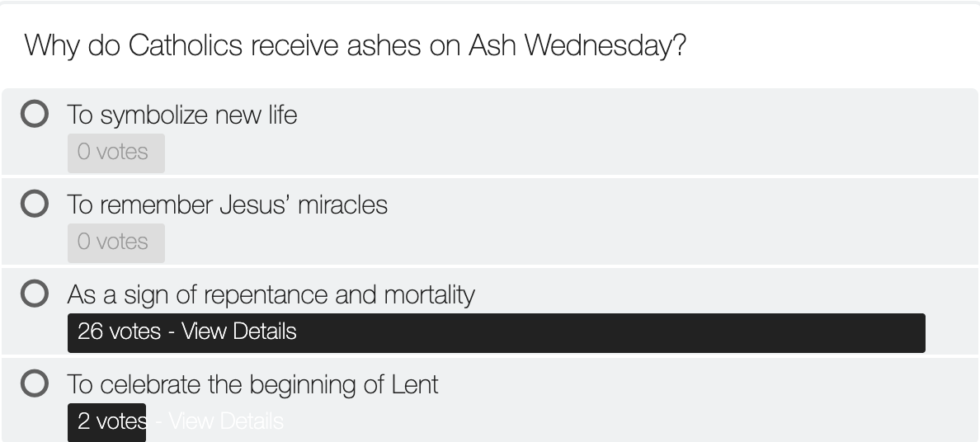This screenshot has height=442, width=980.
Task: Choose the "To remember Jesus' miracles" radio button
Action: [x=35, y=204]
